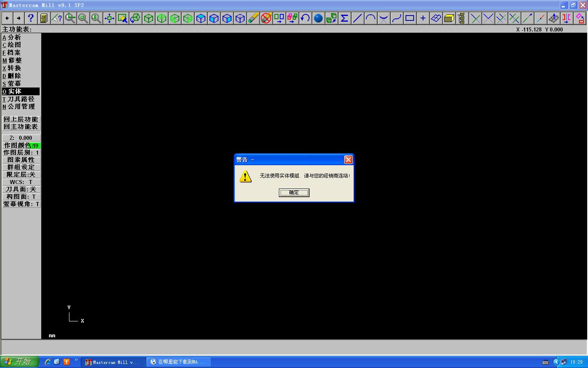Click the 萤幕视角: T (Gview) button

coord(21,204)
